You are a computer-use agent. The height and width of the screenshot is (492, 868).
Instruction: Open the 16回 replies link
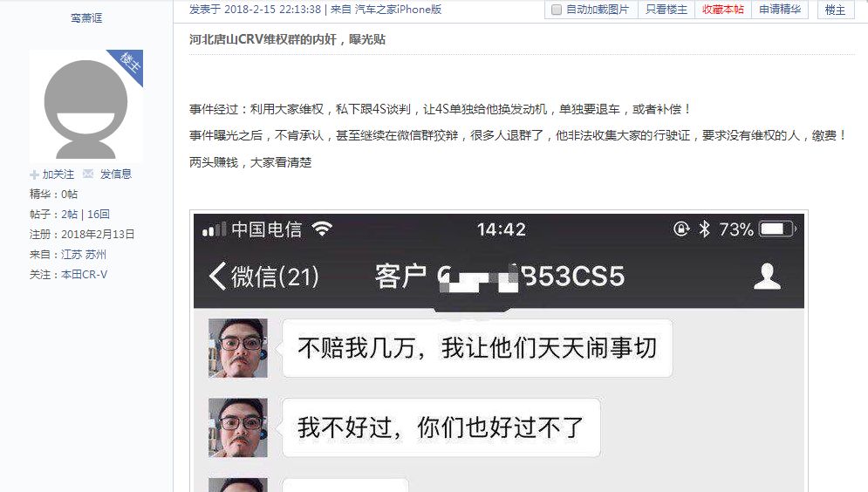coord(99,215)
